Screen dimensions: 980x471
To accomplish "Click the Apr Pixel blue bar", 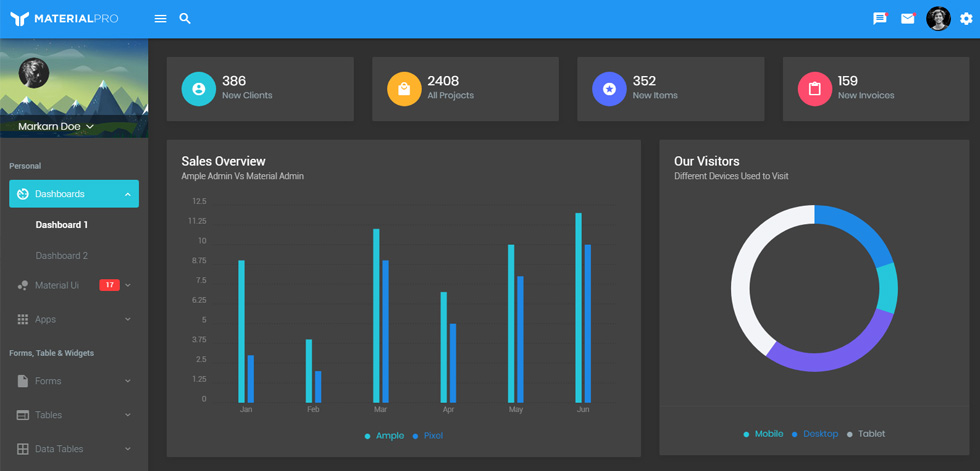I will 453,363.
